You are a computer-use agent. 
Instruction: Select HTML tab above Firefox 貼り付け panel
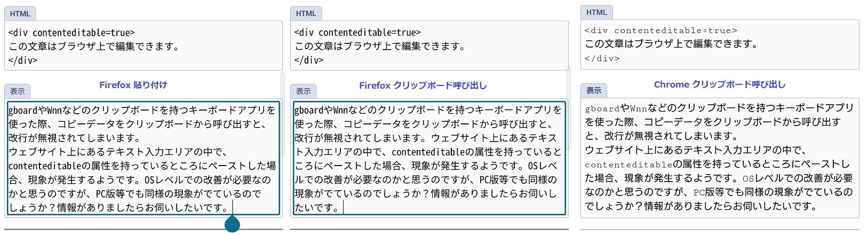(x=20, y=13)
